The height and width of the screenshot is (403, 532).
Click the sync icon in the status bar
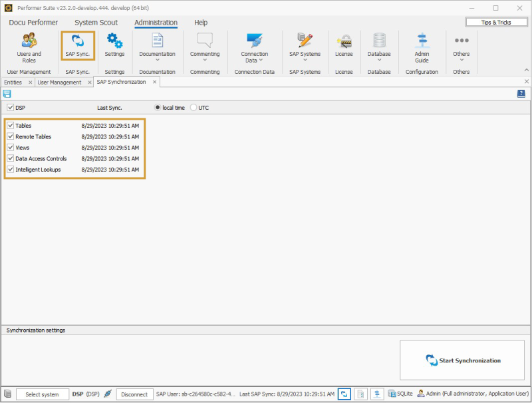coord(344,394)
